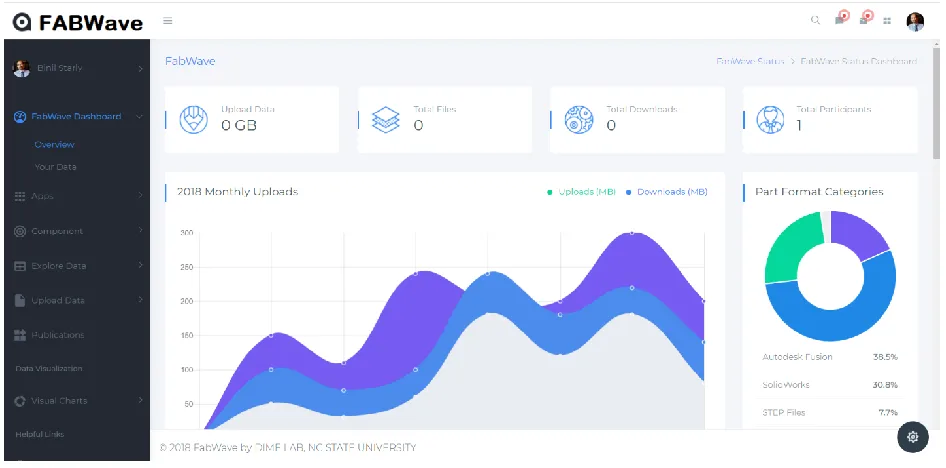The width and height of the screenshot is (946, 468).
Task: Click the Total Downloads gears icon
Action: (x=579, y=119)
